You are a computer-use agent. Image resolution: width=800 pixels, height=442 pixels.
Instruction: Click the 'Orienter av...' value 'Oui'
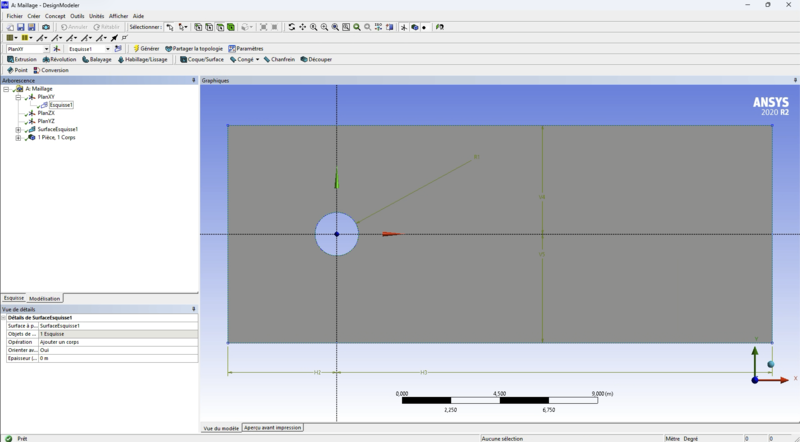(118, 350)
